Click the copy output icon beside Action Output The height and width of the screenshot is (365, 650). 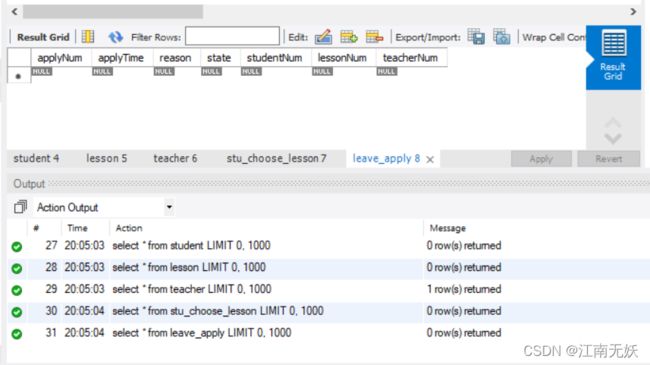20,207
